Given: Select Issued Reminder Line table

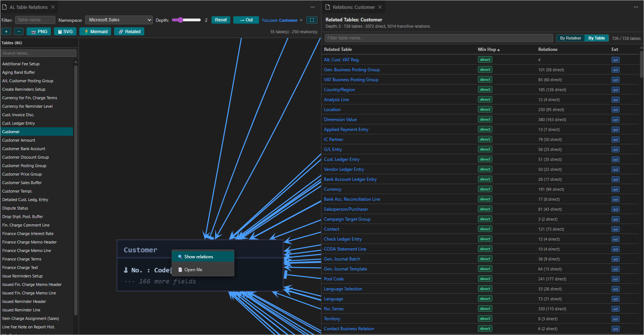Looking at the screenshot, I should 37,310.
